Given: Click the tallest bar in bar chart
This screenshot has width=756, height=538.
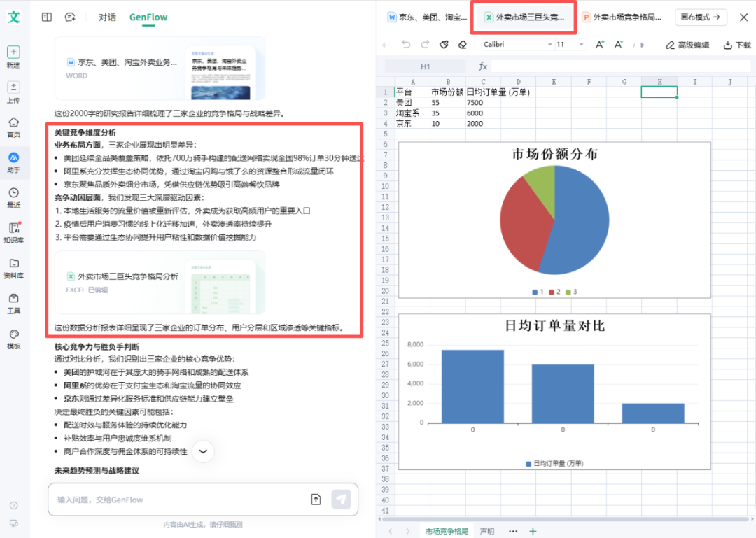Looking at the screenshot, I should pyautogui.click(x=472, y=387).
